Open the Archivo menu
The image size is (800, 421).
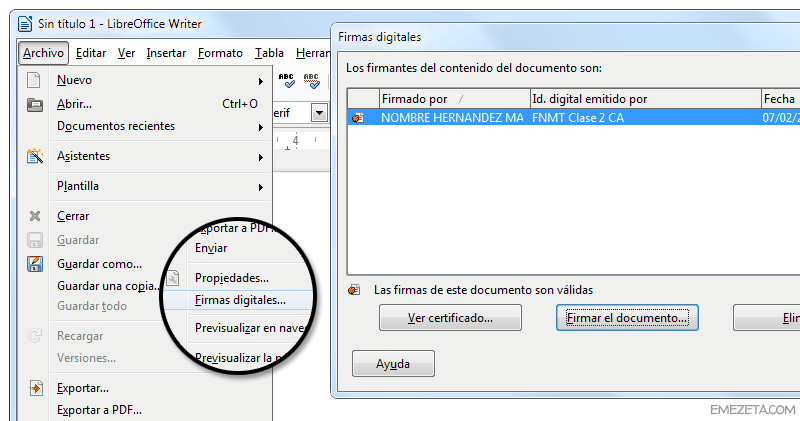43,53
